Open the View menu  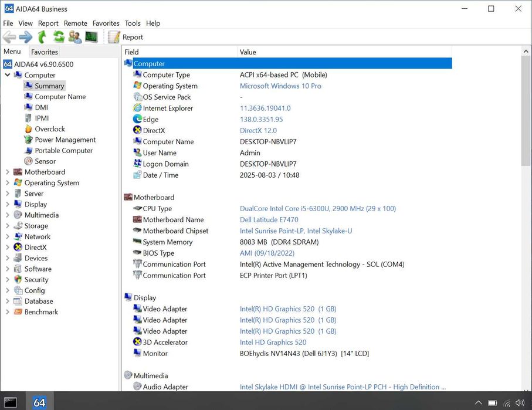[x=25, y=23]
